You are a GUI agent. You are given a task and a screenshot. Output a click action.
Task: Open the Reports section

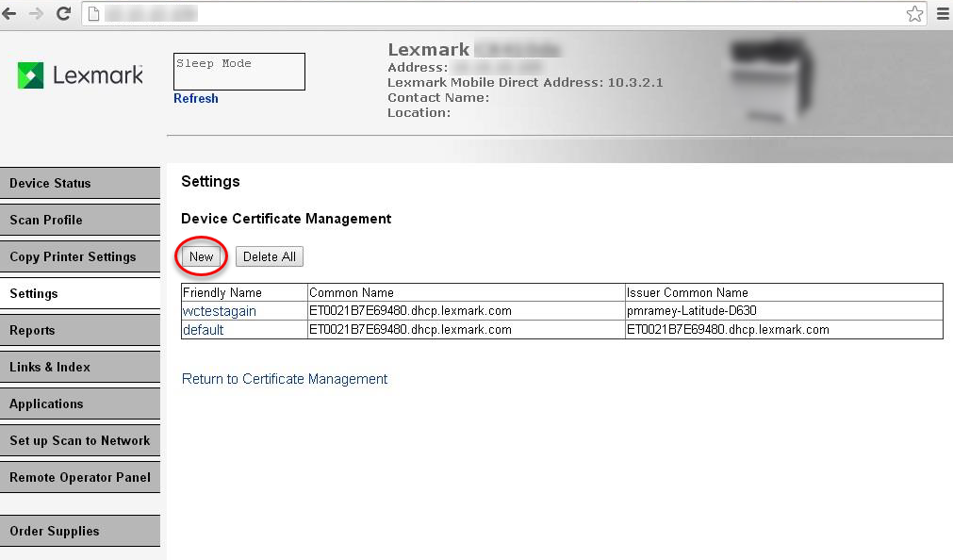coord(80,330)
